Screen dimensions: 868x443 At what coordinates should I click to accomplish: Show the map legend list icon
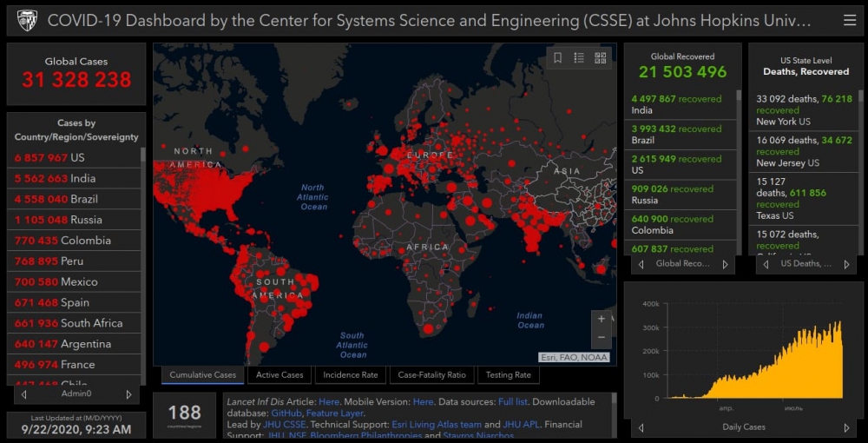click(x=579, y=58)
